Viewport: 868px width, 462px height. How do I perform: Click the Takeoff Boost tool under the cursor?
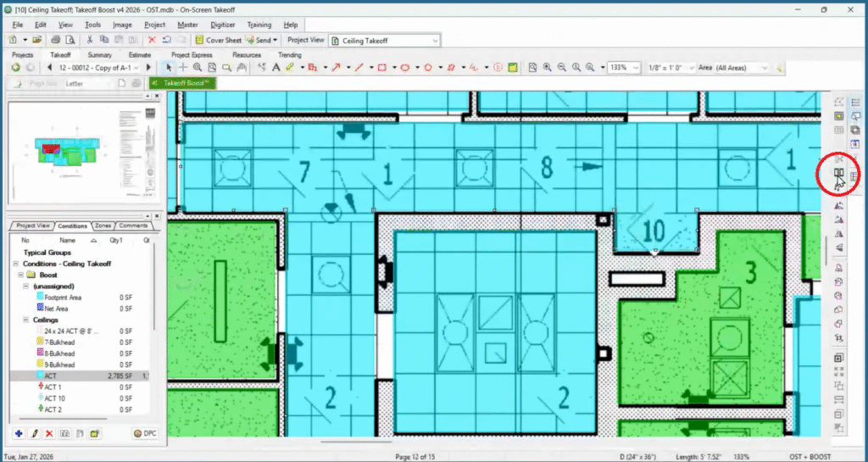[x=838, y=174]
